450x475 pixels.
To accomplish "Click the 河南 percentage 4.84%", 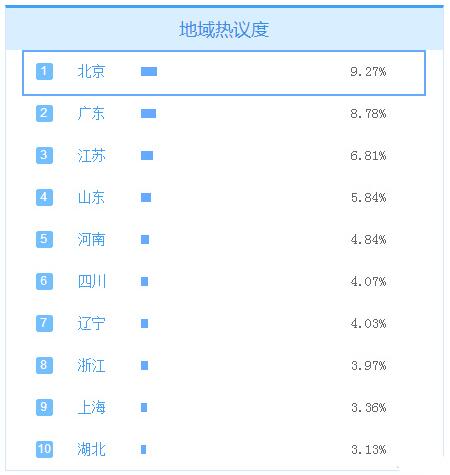I will [369, 239].
